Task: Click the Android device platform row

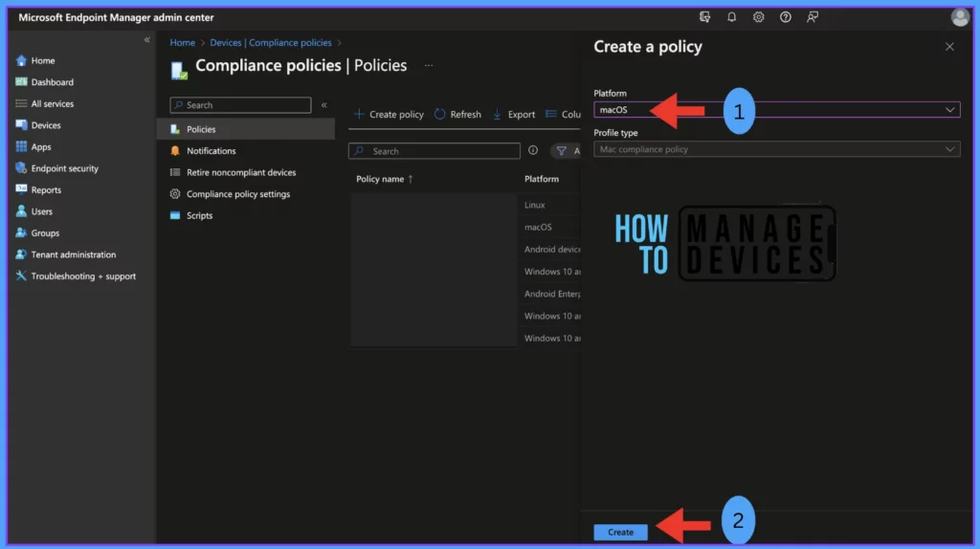Action: point(552,250)
